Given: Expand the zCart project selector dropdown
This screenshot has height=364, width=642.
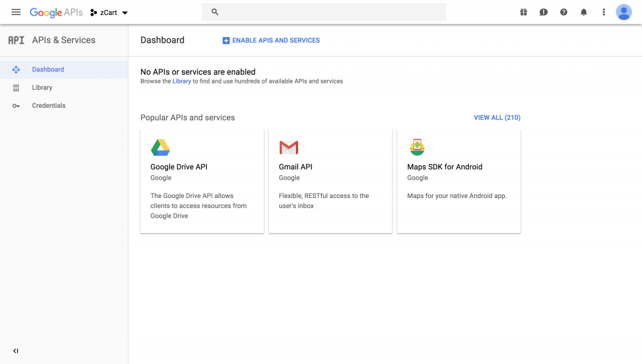Looking at the screenshot, I should pos(109,13).
